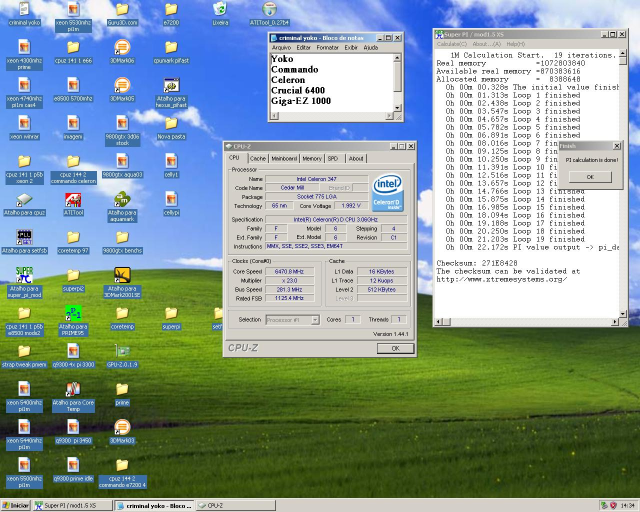This screenshot has height=512, width=640.
Task: Open Calculate(C) menu in Super PI
Action: [451, 44]
